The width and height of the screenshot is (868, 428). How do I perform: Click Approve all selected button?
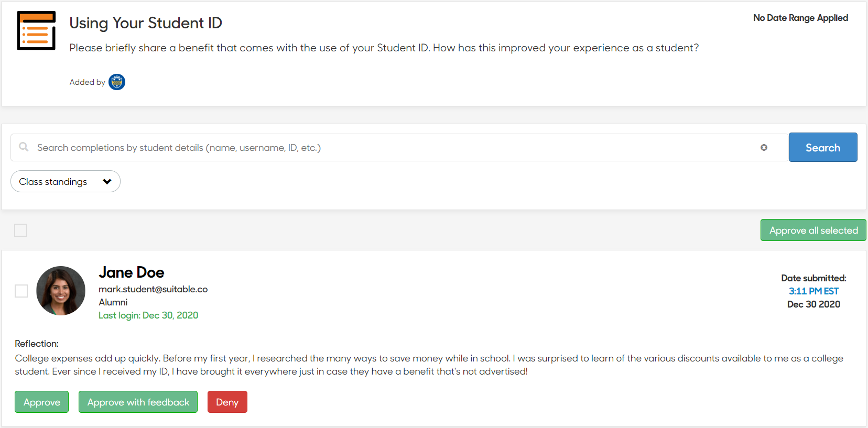[813, 230]
